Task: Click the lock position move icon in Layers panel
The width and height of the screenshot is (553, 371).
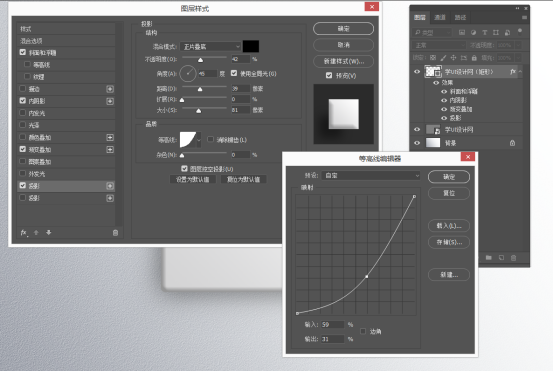Action: click(454, 58)
